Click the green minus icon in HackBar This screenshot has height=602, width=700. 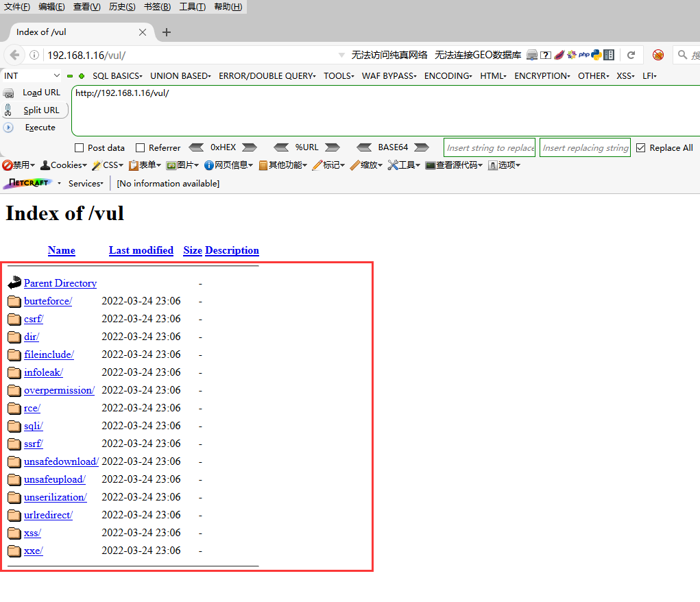pos(70,76)
